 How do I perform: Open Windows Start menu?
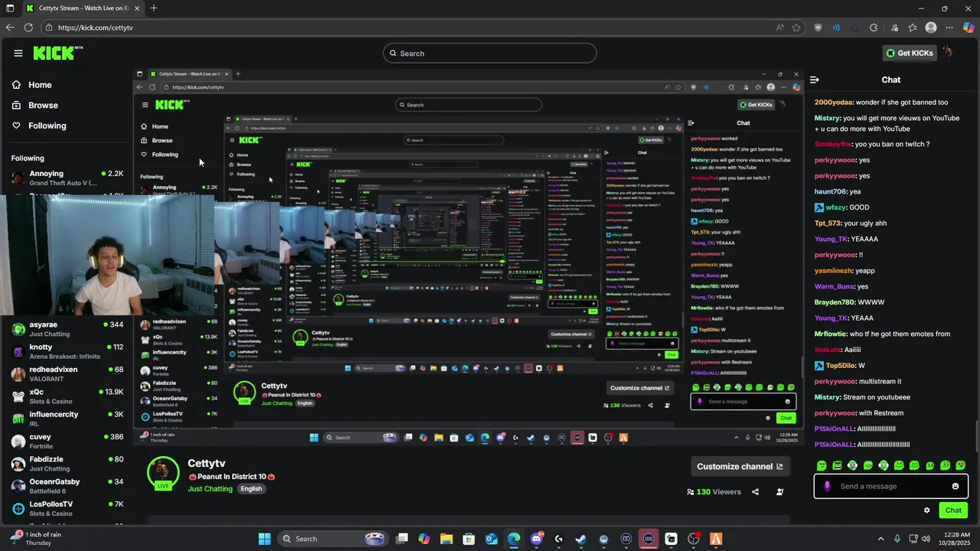[264, 539]
